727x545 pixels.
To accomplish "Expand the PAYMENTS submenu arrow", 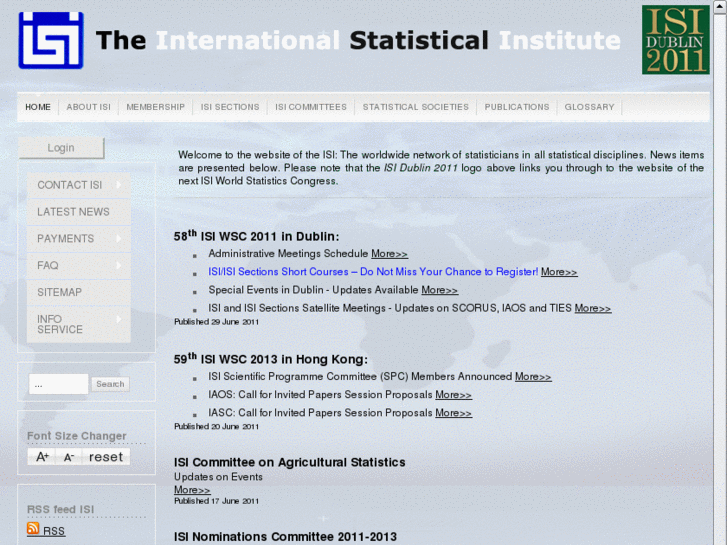I will coord(119,238).
